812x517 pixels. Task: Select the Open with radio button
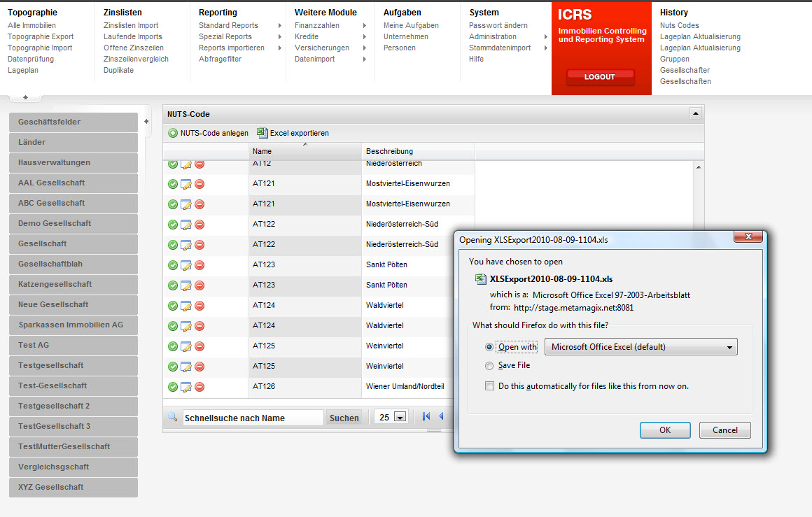[489, 347]
